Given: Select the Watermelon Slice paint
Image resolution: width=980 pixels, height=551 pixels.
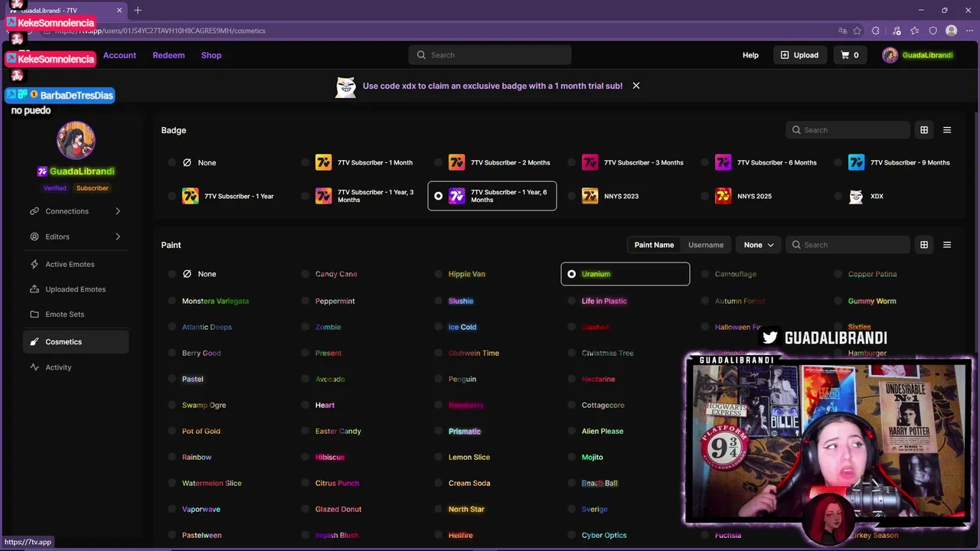Looking at the screenshot, I should tap(212, 483).
